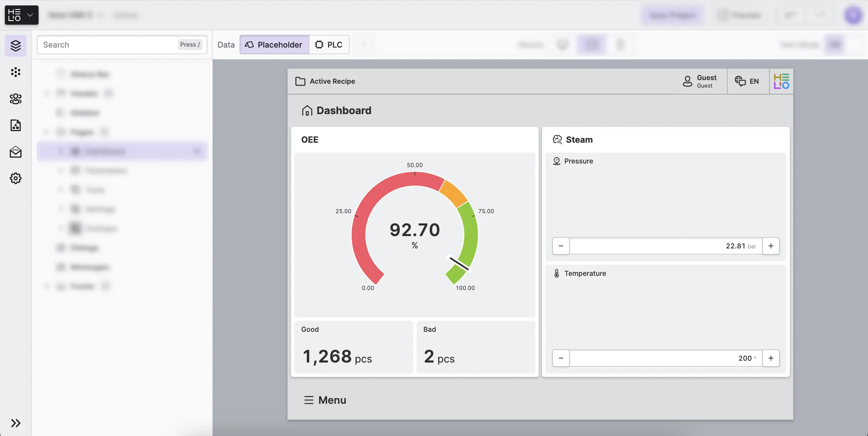This screenshot has width=868, height=436.
Task: Click the Active Recipe header button
Action: tap(325, 81)
